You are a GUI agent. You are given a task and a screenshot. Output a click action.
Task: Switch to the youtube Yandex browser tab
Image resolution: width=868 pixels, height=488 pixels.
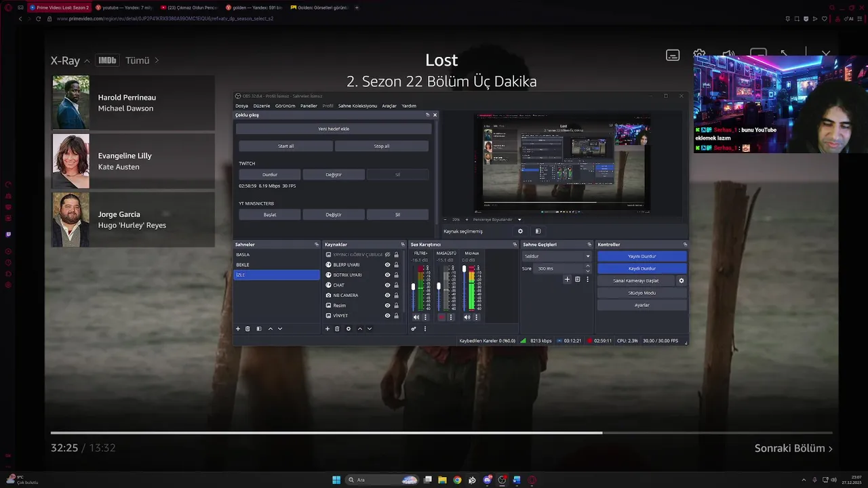[125, 7]
